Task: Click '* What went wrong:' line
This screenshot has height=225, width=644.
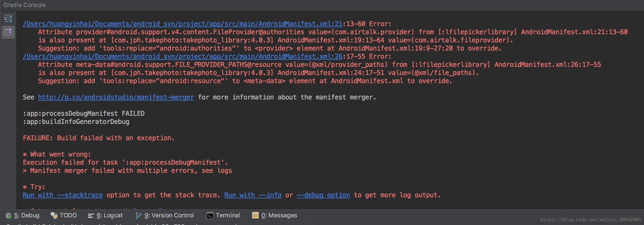Action: (x=57, y=154)
